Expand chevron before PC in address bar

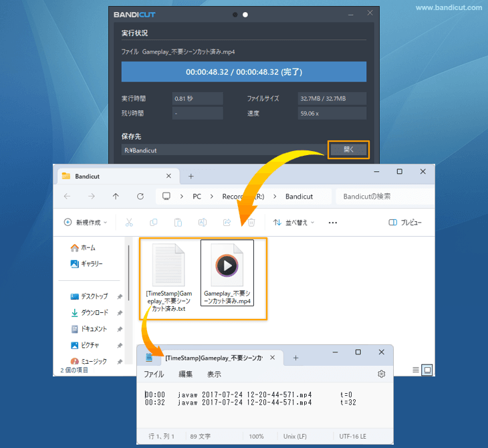[x=181, y=197]
